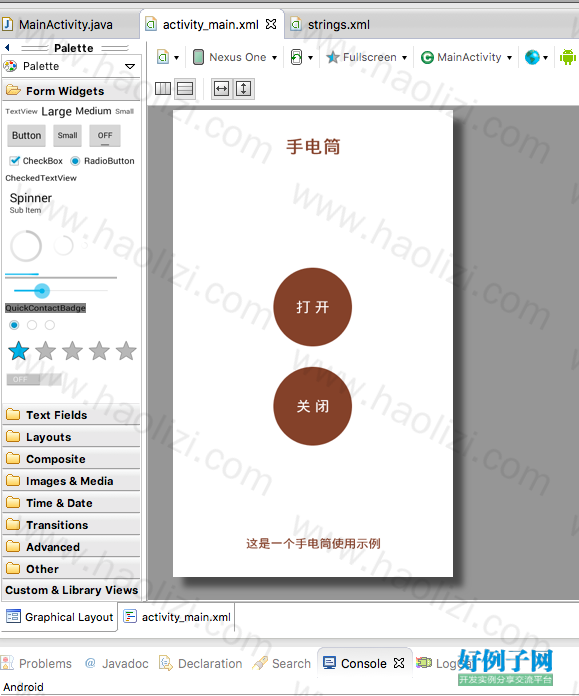The height and width of the screenshot is (696, 579).
Task: Expand the Text Fields palette category
Action: click(71, 415)
